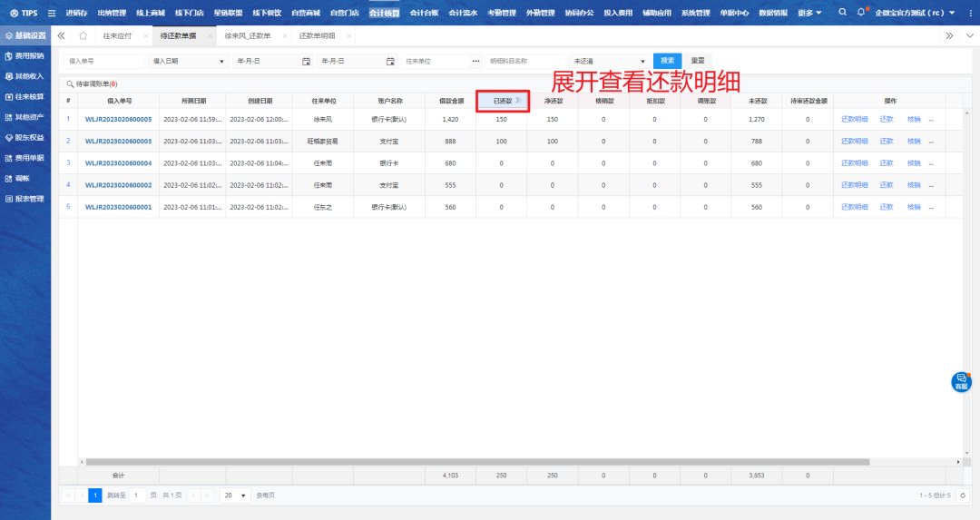The image size is (980, 520).
Task: Click the blue 搜索 button
Action: [667, 61]
